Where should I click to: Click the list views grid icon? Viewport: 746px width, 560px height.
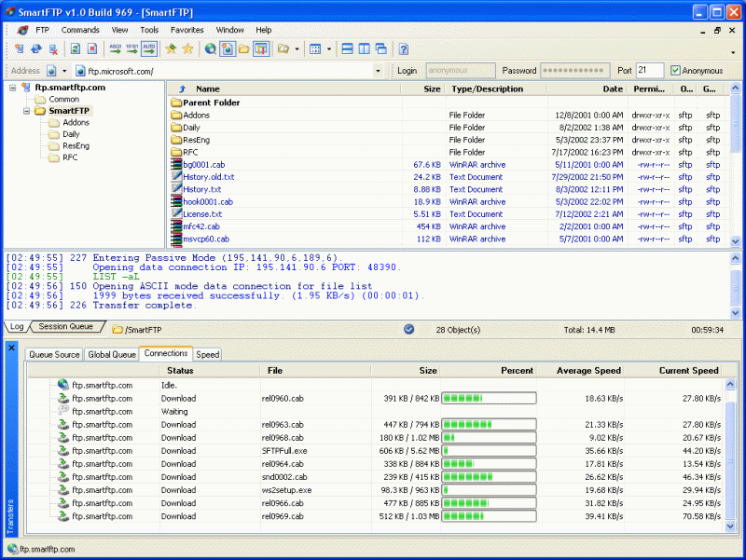315,49
